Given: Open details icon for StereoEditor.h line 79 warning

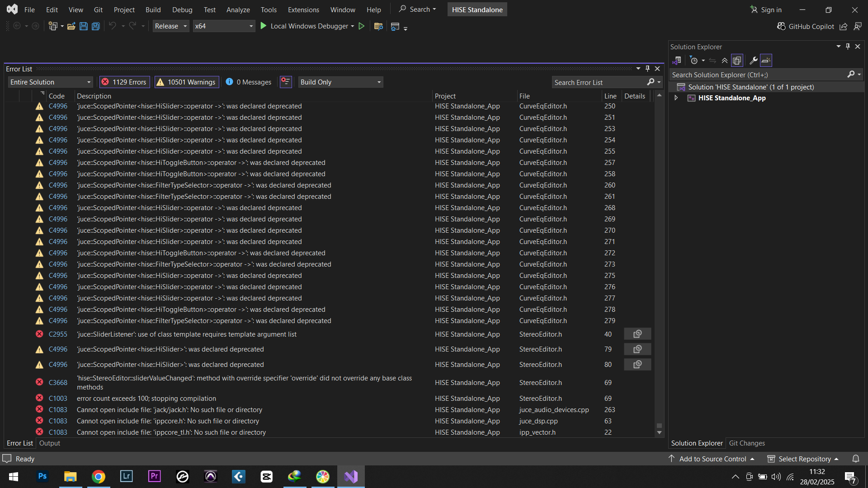Looking at the screenshot, I should (637, 349).
